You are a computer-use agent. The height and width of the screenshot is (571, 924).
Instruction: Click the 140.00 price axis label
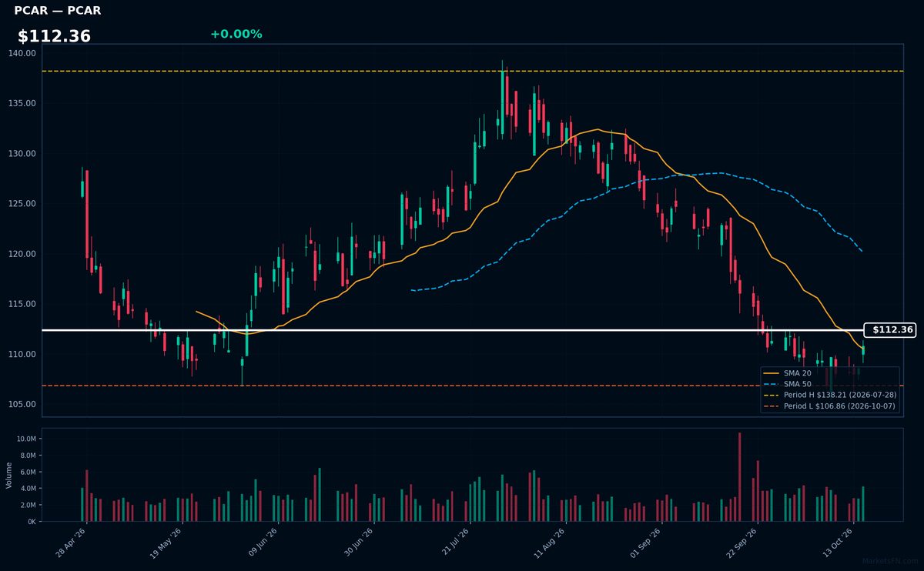click(23, 53)
